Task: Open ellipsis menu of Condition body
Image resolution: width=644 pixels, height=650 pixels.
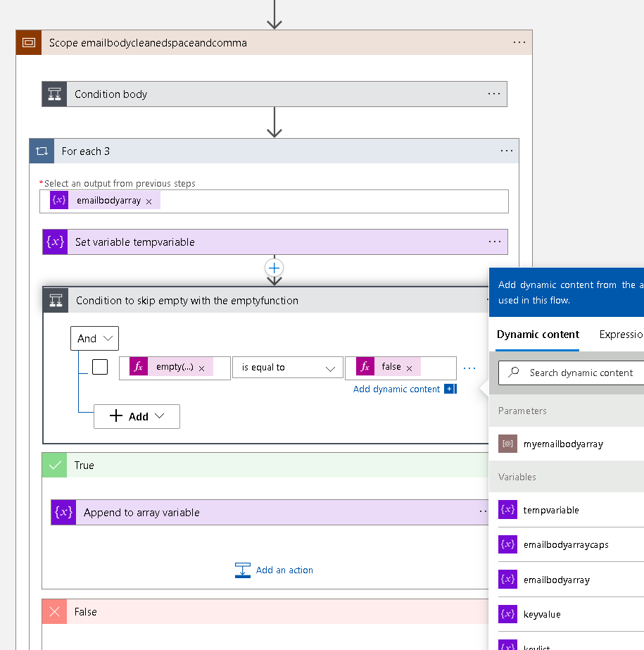Action: (494, 94)
